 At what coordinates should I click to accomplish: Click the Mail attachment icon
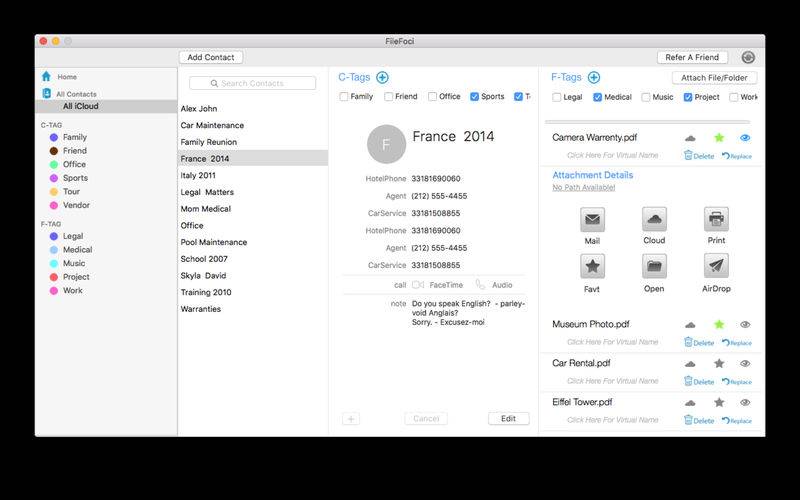pyautogui.click(x=592, y=220)
